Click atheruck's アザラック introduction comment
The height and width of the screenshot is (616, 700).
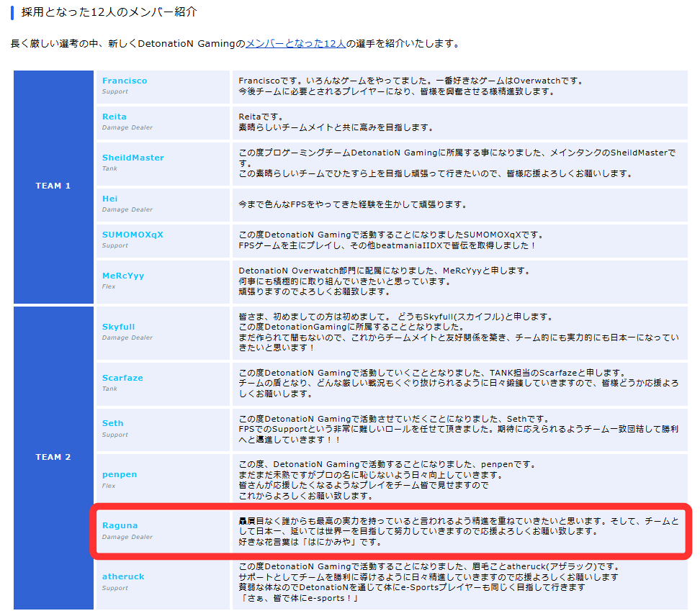tap(429, 582)
